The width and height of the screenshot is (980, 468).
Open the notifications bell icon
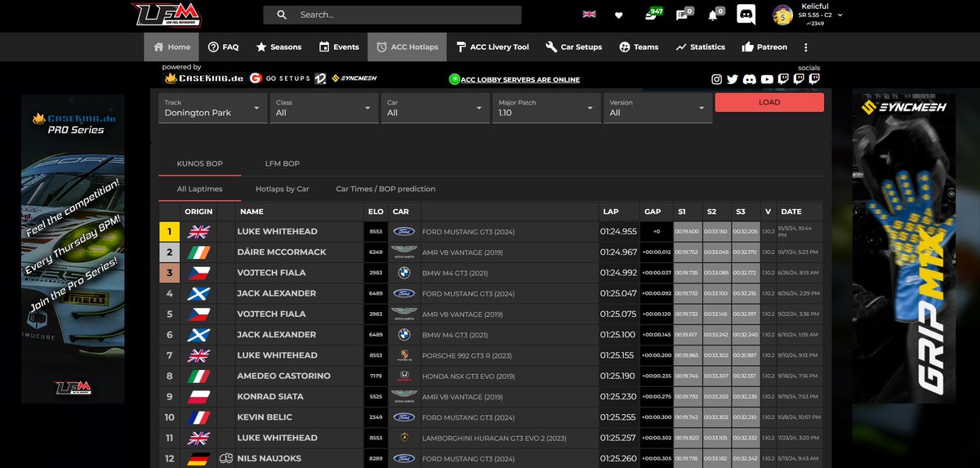click(x=713, y=15)
